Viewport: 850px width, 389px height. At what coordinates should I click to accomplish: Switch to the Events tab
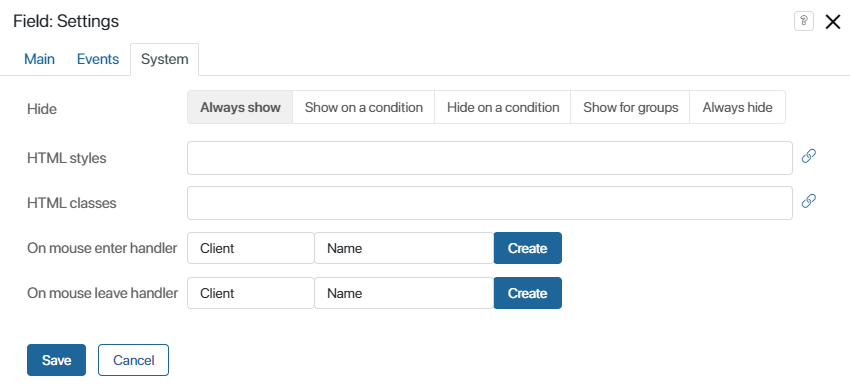[x=98, y=59]
